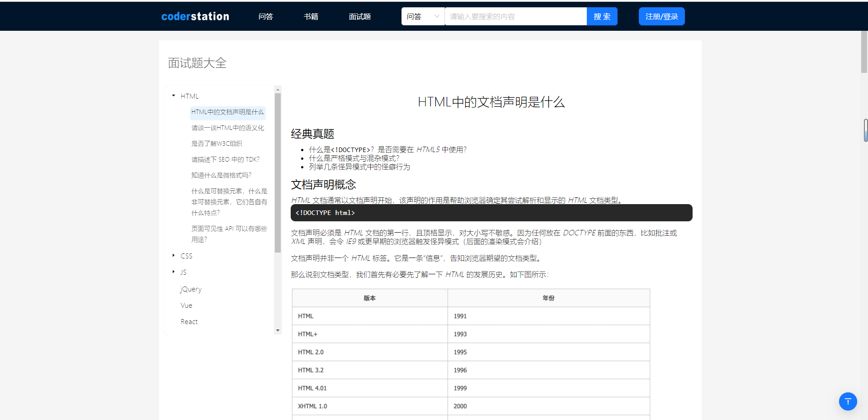Click bullet 什么是严格模式与混杂模式
The height and width of the screenshot is (420, 868).
pos(354,158)
